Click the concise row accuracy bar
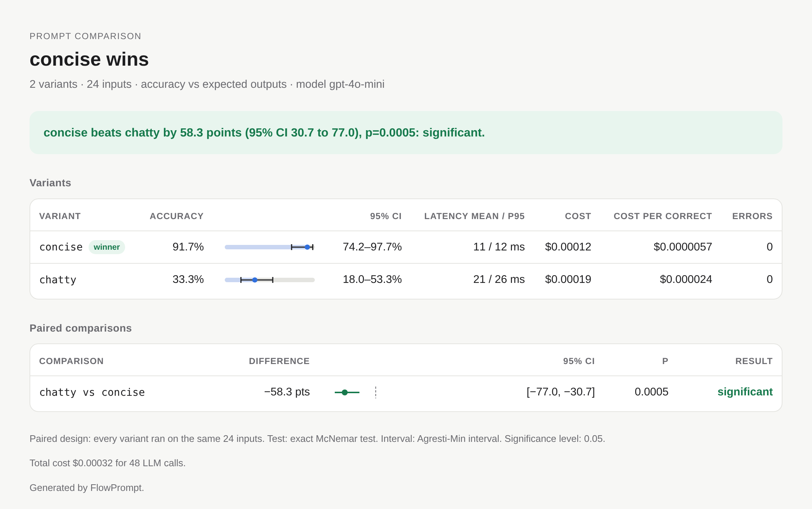 point(269,247)
